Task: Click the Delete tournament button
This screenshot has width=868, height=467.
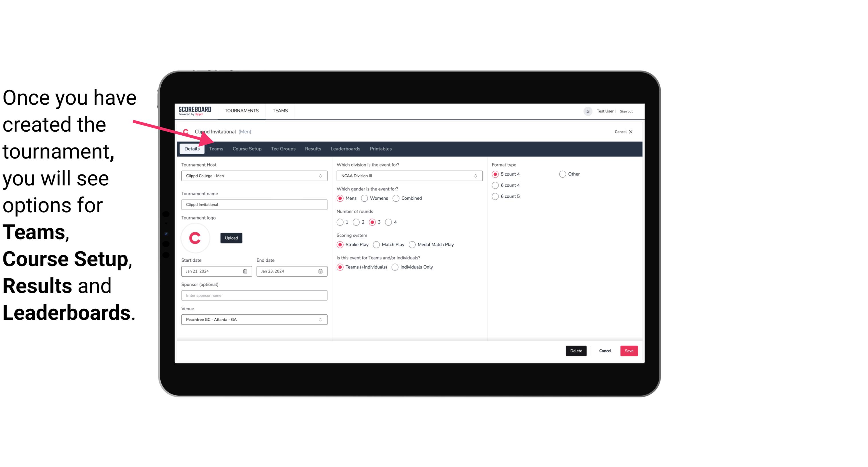Action: tap(576, 350)
